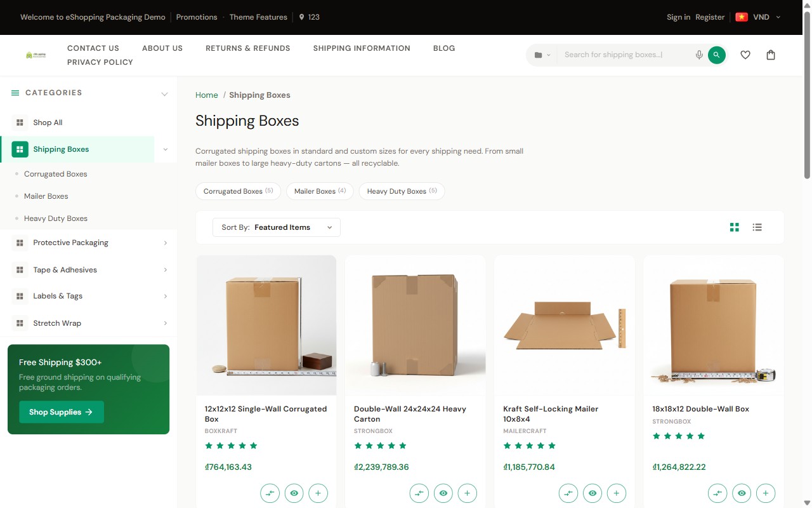Click the Categories hamburger icon
Screen dimensions: 812x508
[15, 93]
